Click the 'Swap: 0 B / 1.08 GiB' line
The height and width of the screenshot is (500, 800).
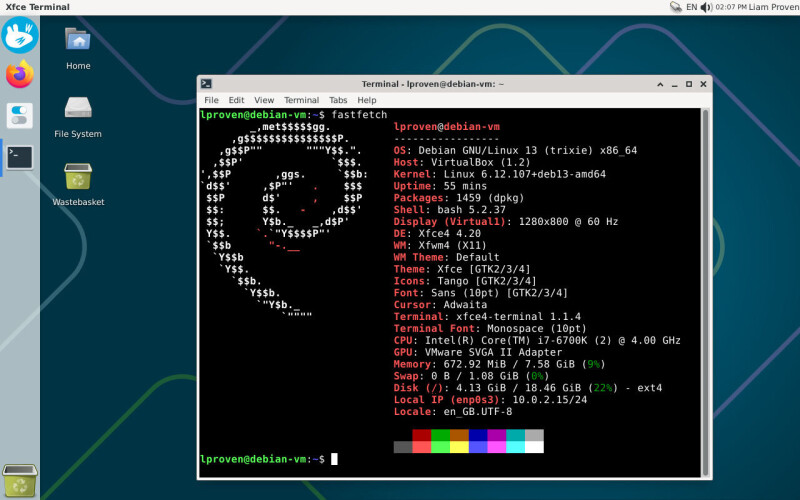pyautogui.click(x=471, y=376)
